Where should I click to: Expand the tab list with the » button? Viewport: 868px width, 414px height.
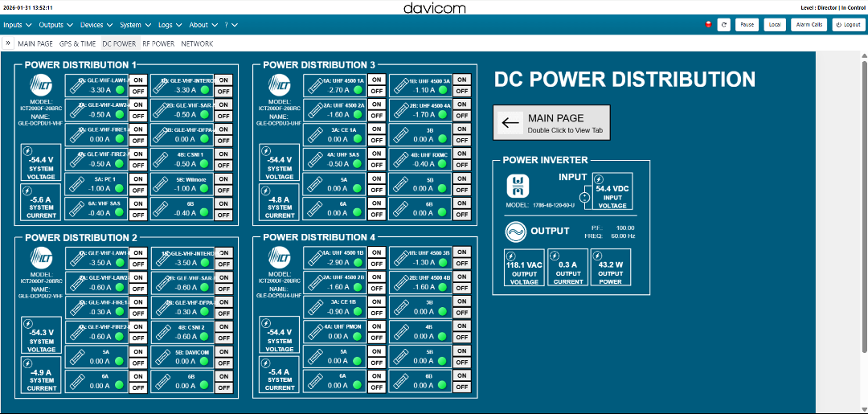click(x=8, y=43)
